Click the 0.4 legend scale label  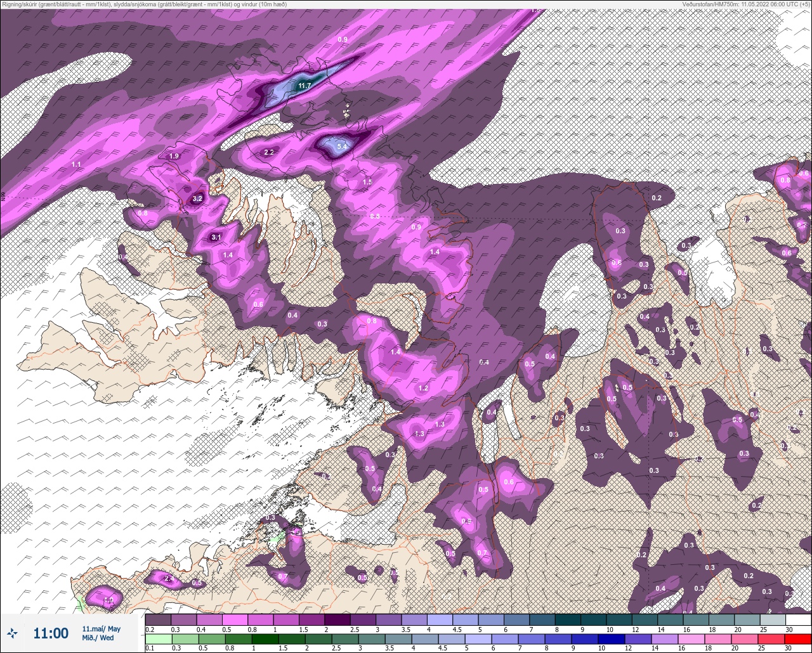point(201,630)
